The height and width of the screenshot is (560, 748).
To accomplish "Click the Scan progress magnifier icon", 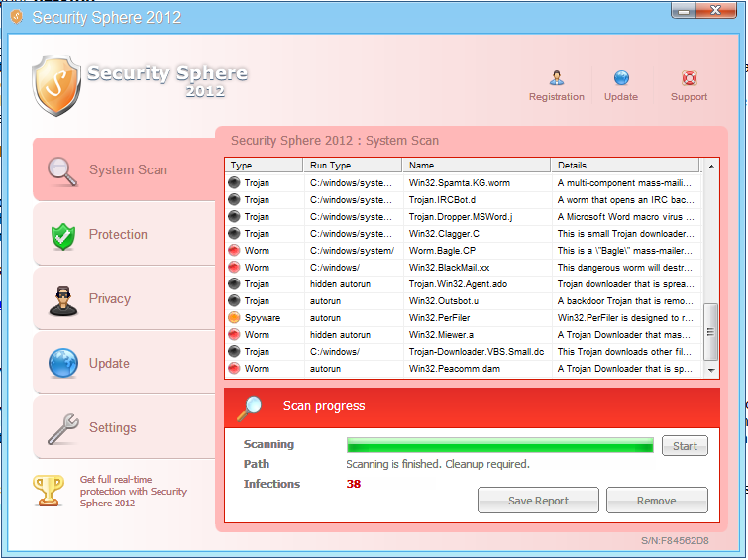I will pyautogui.click(x=249, y=408).
